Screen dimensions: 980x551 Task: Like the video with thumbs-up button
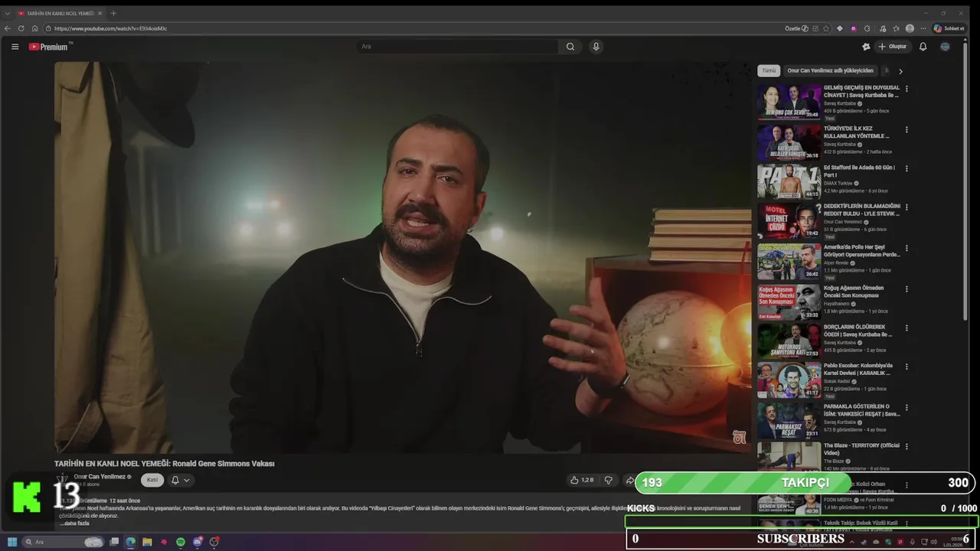582,480
